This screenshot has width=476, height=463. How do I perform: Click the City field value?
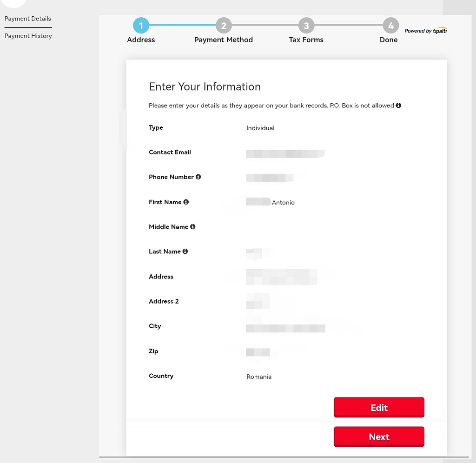point(285,328)
